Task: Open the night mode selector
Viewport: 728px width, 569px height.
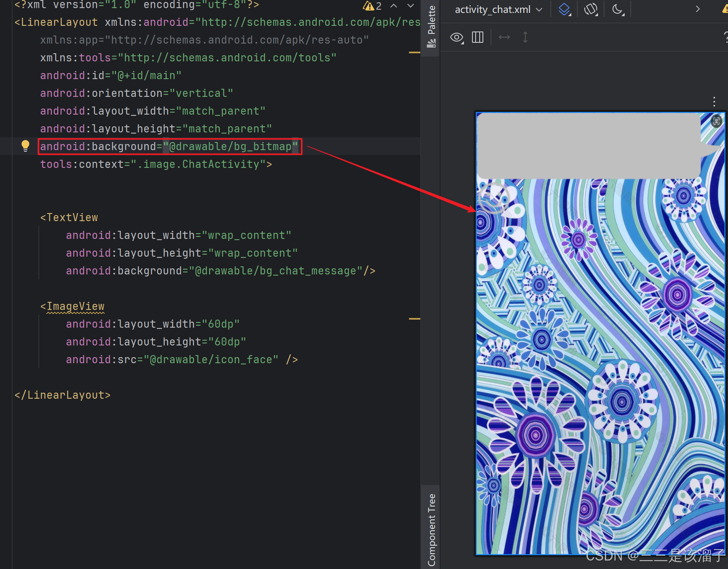Action: coord(618,9)
